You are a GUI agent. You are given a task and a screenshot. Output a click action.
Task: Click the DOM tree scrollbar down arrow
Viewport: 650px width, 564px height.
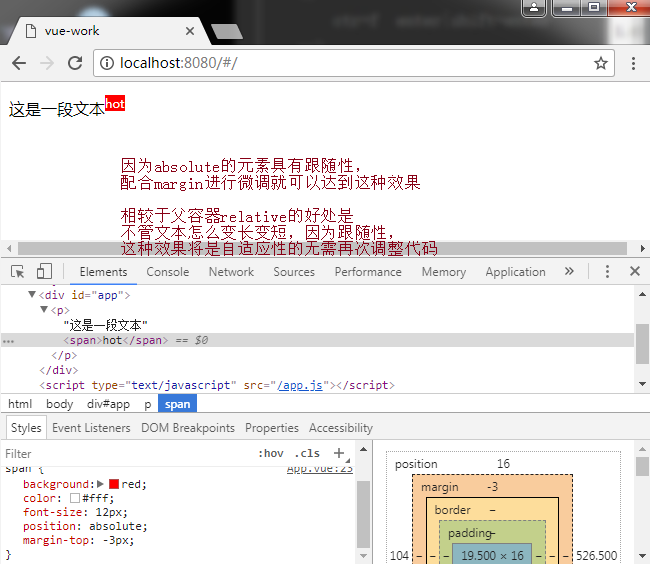(642, 384)
